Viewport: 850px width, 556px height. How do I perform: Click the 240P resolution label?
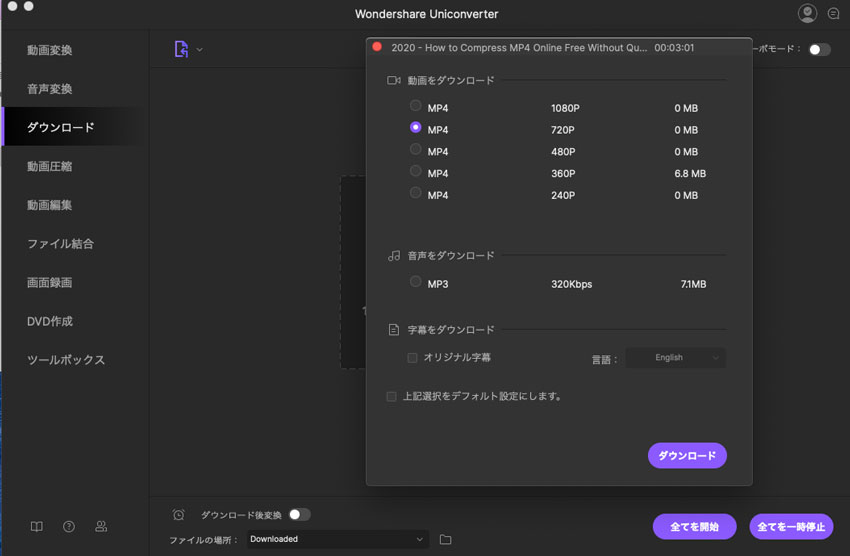(563, 195)
